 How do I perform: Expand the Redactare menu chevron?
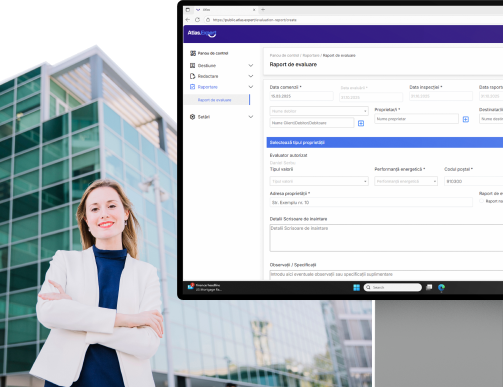point(251,76)
